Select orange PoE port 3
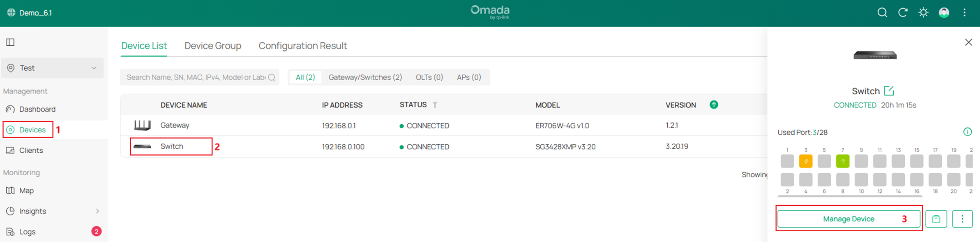980x242 pixels. coord(805,161)
